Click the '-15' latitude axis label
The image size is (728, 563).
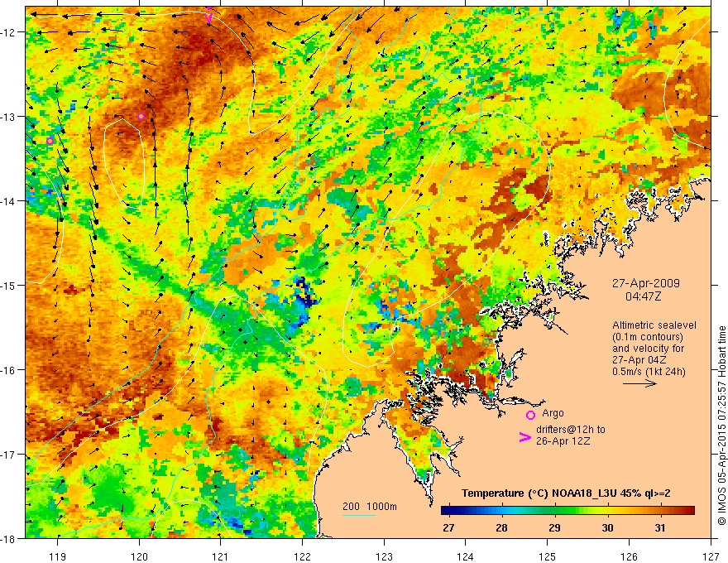8,285
